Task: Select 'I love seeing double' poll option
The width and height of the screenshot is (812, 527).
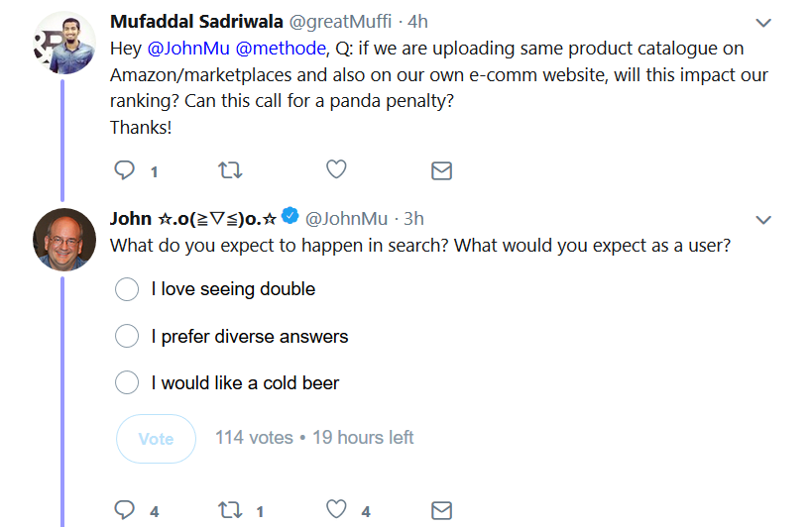Action: point(127,289)
